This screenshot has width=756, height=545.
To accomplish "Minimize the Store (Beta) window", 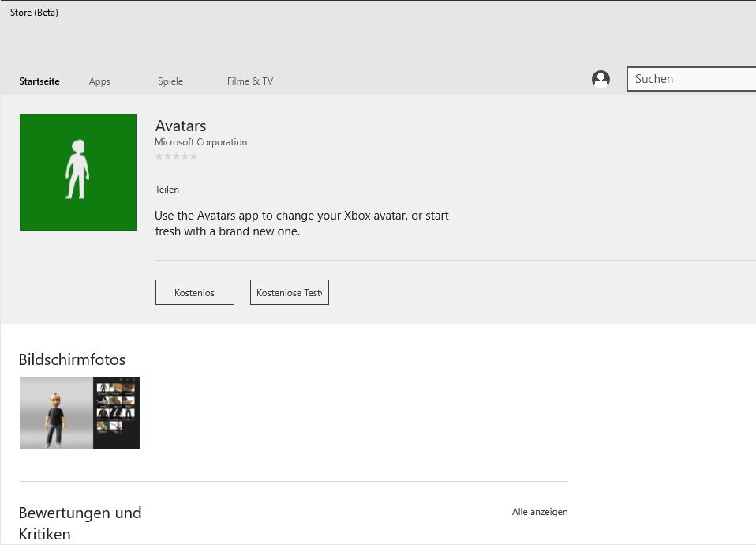I will (x=735, y=13).
